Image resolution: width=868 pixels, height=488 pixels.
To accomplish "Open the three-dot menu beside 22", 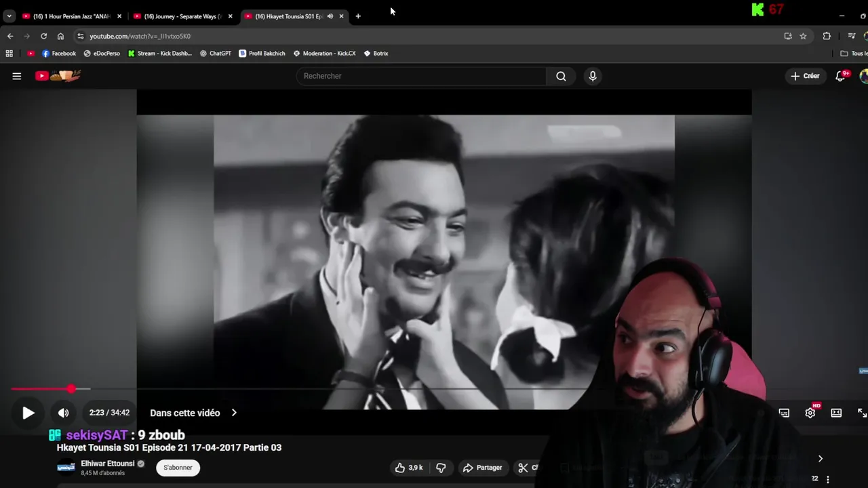I will (x=827, y=479).
